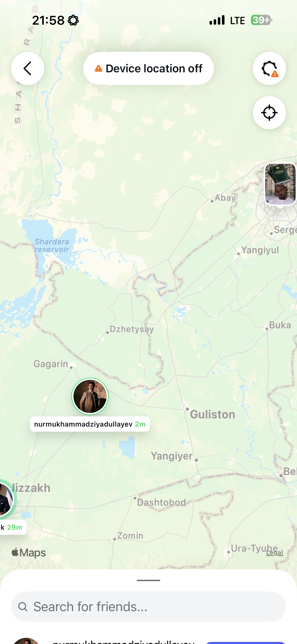Tap the magnifier icon in search bar
This screenshot has width=297, height=644.
[x=23, y=606]
